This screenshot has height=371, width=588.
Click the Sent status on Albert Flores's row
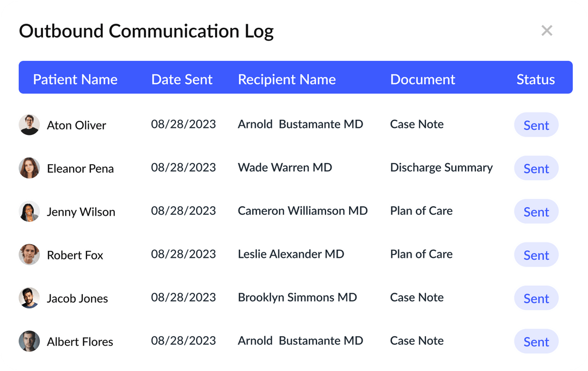(x=536, y=341)
